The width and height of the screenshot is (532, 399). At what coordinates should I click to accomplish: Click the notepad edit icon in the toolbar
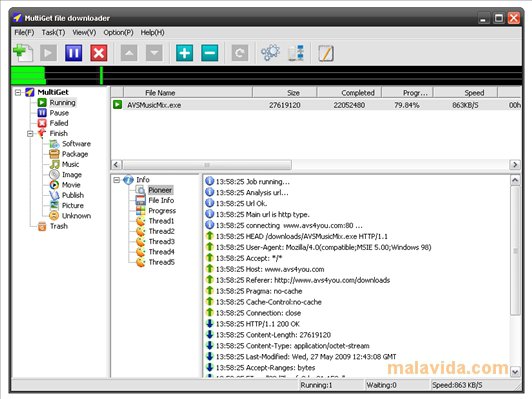click(x=326, y=53)
